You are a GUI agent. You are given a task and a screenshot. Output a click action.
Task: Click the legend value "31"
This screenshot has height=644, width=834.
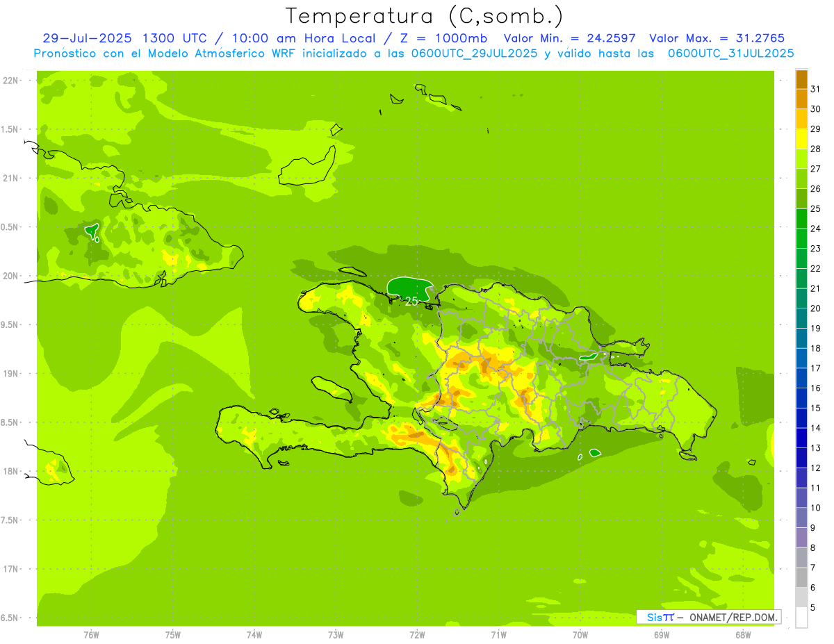[x=816, y=89]
